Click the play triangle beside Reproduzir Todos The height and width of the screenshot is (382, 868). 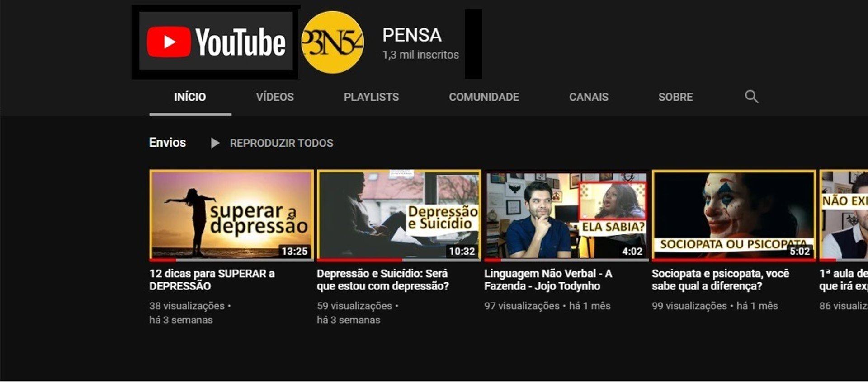(x=215, y=143)
